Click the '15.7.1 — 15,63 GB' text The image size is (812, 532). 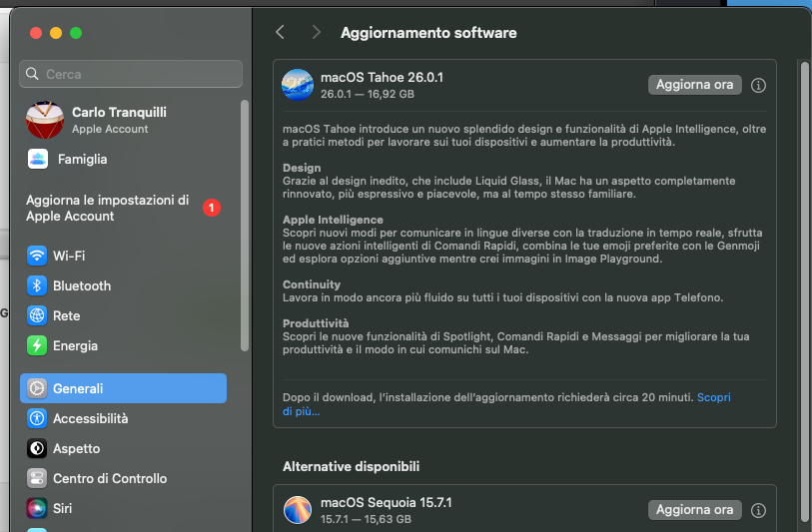[366, 519]
